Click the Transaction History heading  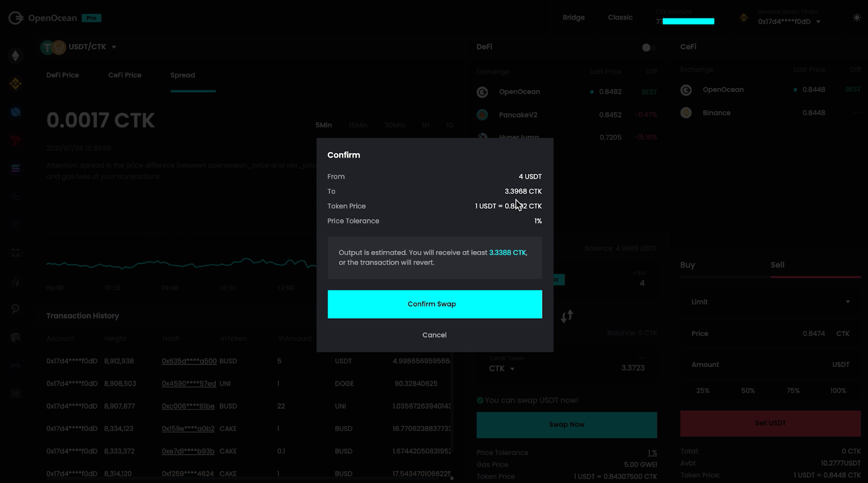(x=82, y=316)
